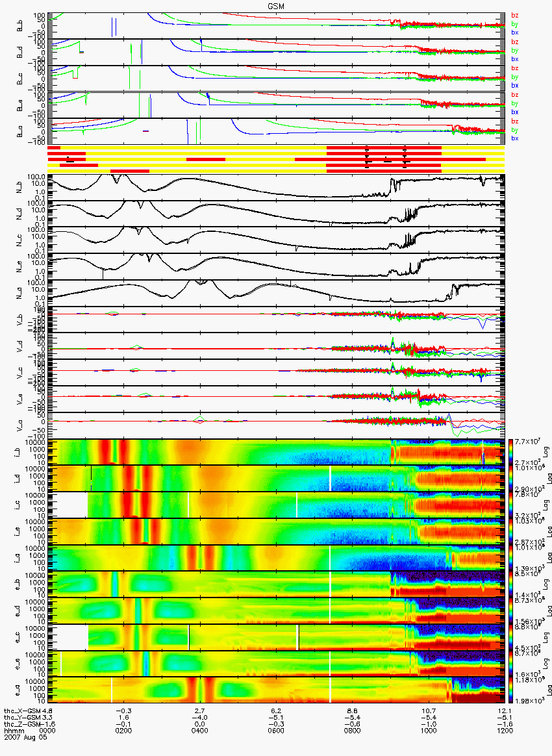Click the B_d panel axis label
The width and height of the screenshot is (552, 756).
(19, 52)
